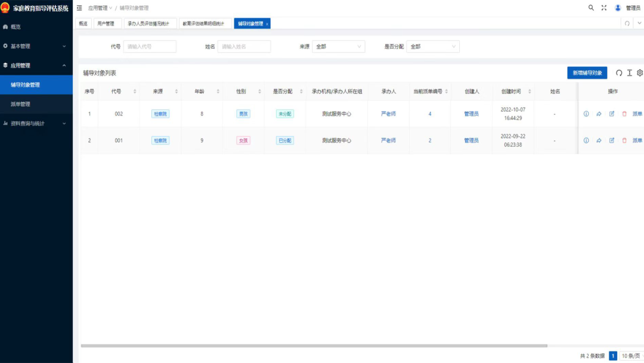Open the tab options chevron at far right

(639, 23)
